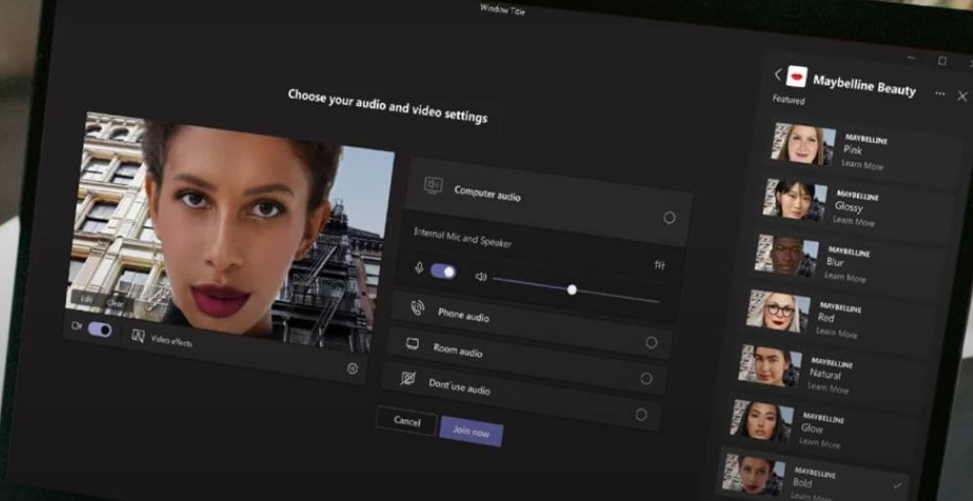
Task: Click the Featured section label
Action: pos(789,100)
